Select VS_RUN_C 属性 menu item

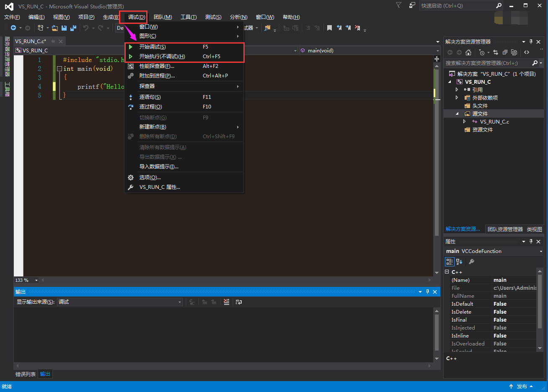(184, 187)
